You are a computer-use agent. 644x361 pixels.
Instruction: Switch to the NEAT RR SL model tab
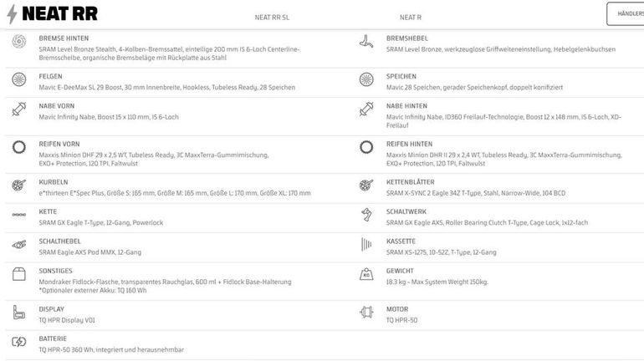272,18
